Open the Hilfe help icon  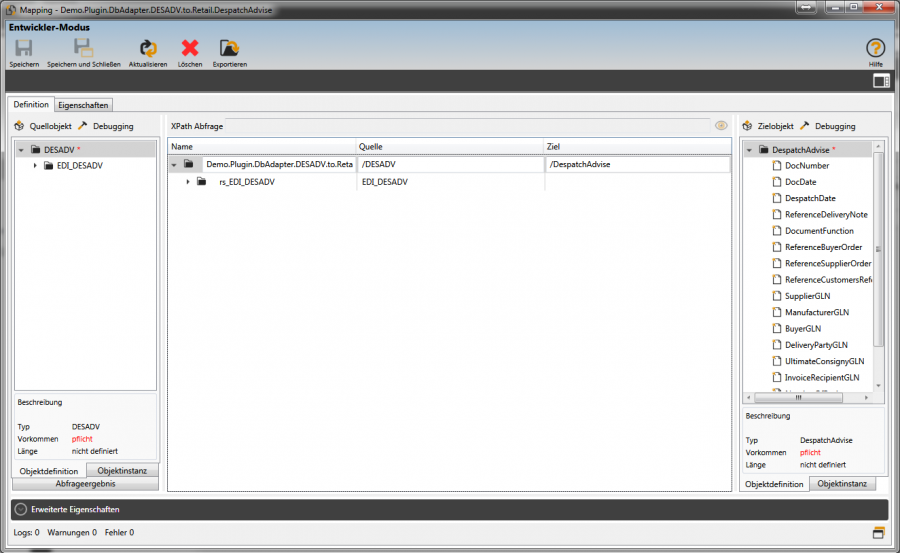[x=875, y=48]
